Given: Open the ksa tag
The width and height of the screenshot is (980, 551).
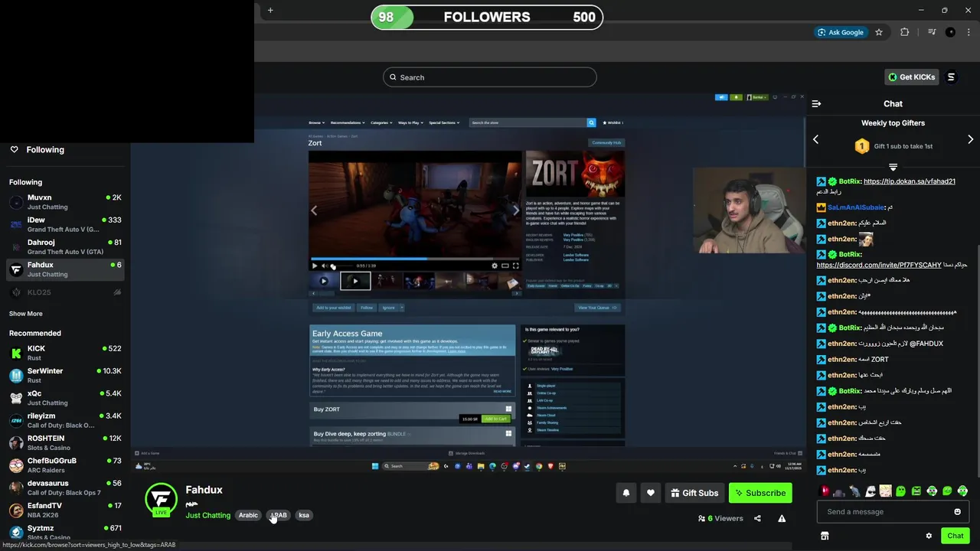Looking at the screenshot, I should click(x=304, y=515).
